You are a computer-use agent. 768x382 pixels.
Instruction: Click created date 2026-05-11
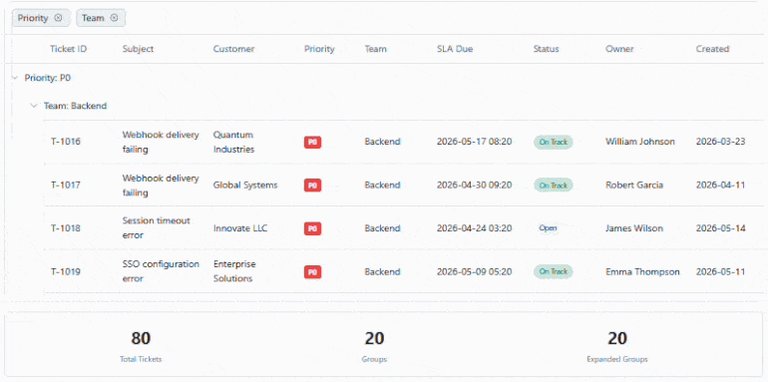point(720,272)
